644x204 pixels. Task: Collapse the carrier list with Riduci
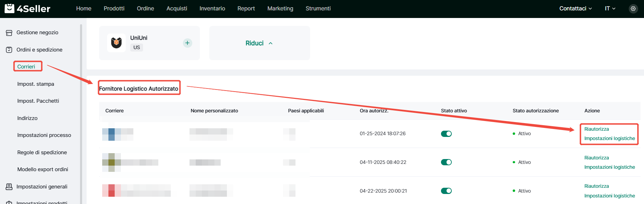tap(259, 43)
